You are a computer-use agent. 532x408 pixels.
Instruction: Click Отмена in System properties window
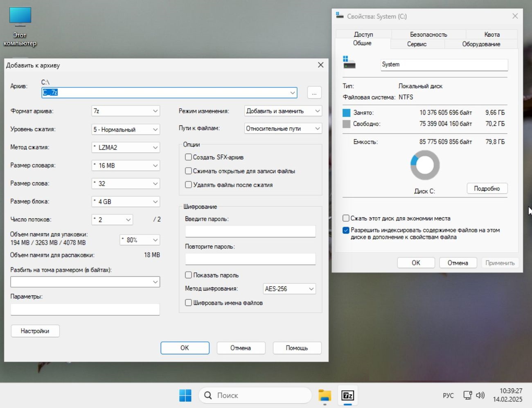(458, 263)
